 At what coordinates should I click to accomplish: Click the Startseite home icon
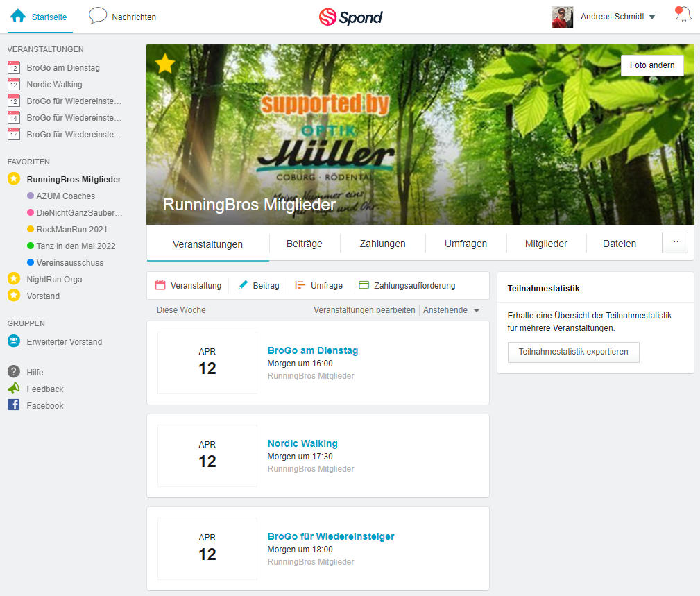[x=18, y=16]
